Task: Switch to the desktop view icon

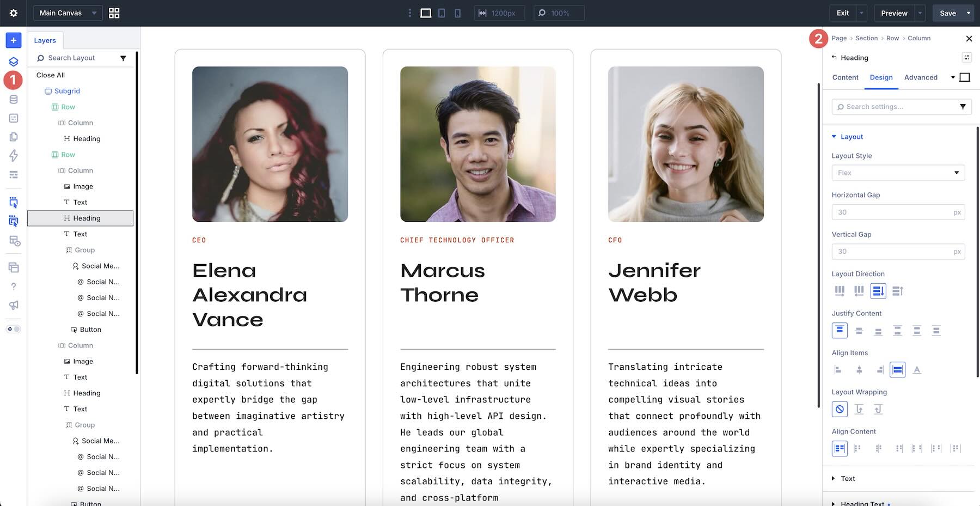Action: pyautogui.click(x=426, y=13)
